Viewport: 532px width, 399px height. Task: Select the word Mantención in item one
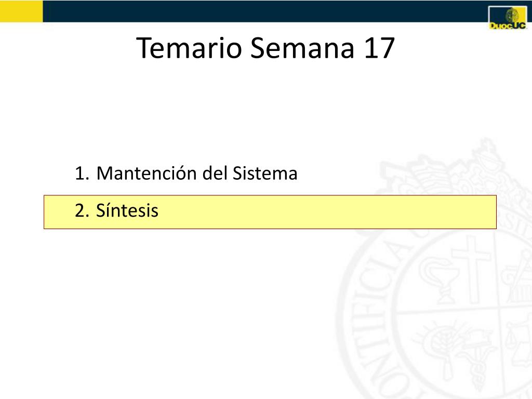coord(146,172)
